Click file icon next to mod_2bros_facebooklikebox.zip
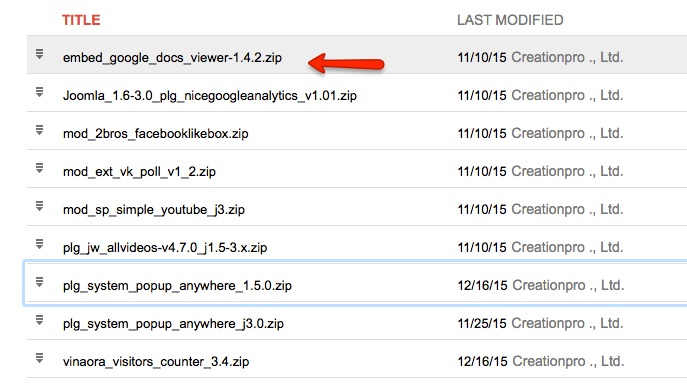This screenshot has width=687, height=390. [x=39, y=130]
